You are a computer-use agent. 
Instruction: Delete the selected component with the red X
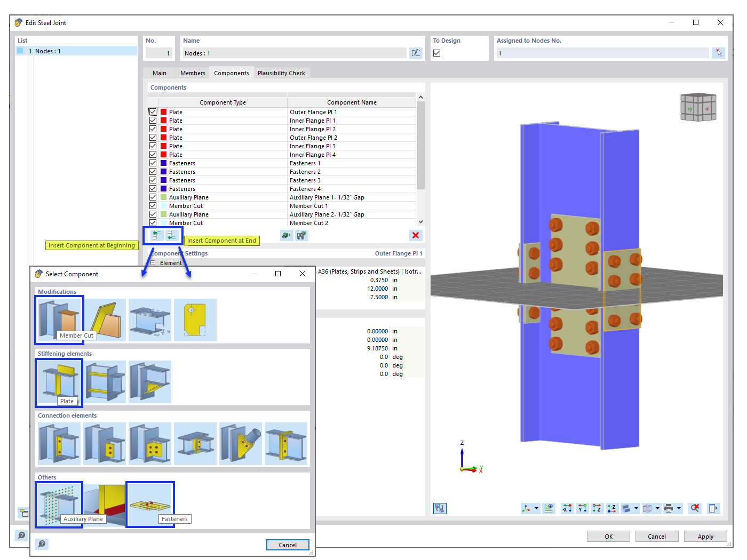pyautogui.click(x=416, y=235)
